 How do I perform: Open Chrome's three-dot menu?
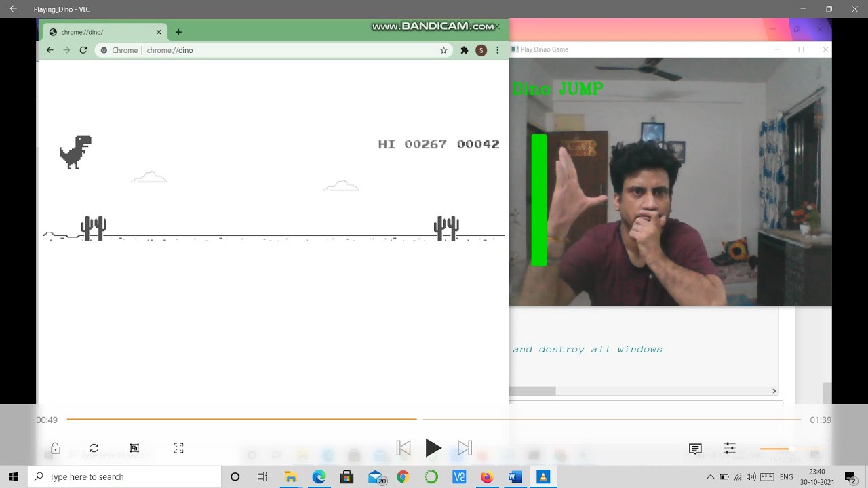[498, 50]
